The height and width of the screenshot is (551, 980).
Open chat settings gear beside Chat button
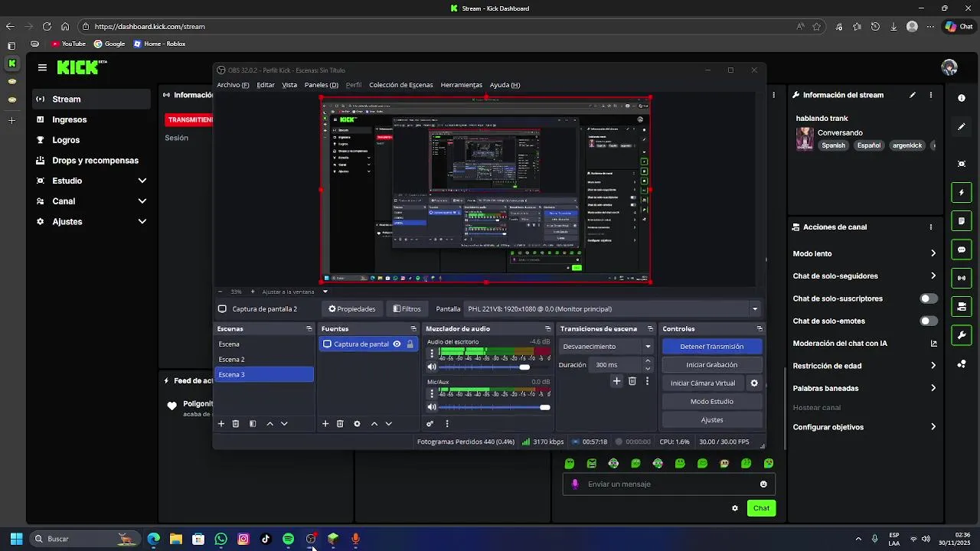point(735,508)
